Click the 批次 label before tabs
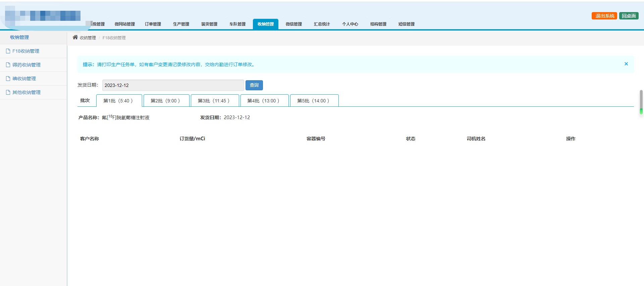The height and width of the screenshot is (286, 644). 85,100
